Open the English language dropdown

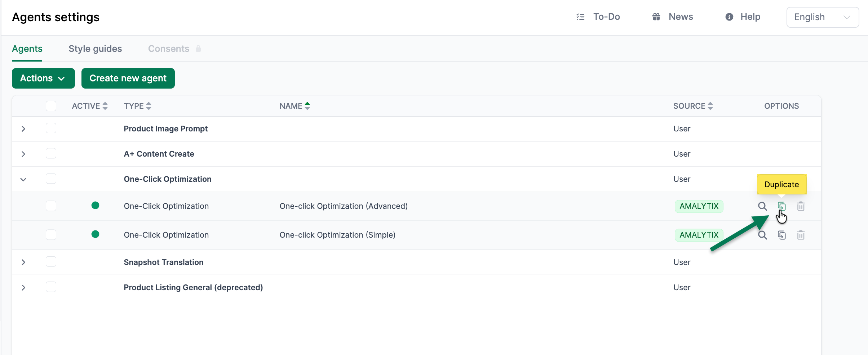(x=822, y=17)
